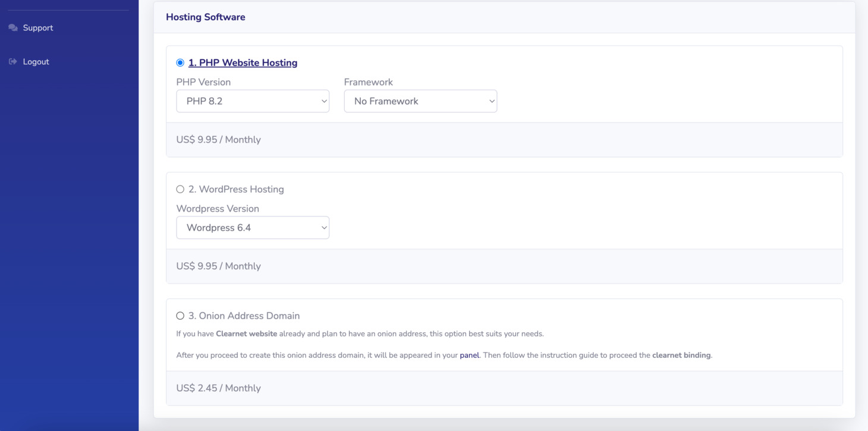Click the 1. PHP Website Hosting label link

coord(243,62)
